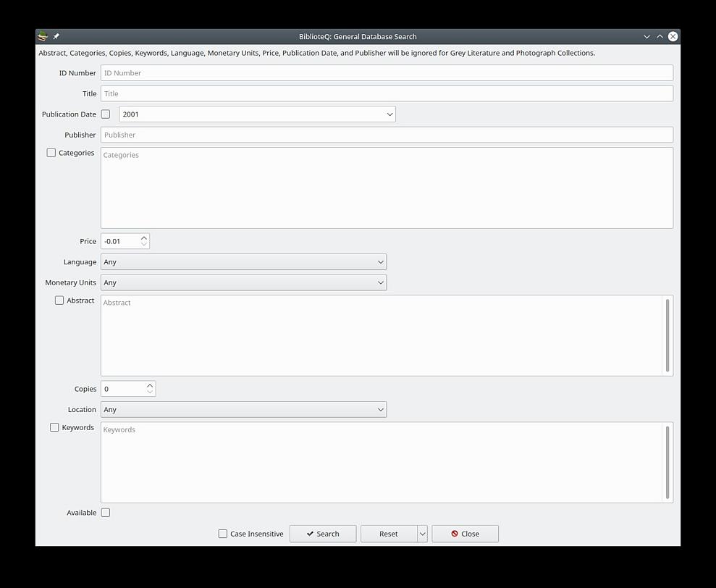The image size is (716, 588).
Task: Click inside the Categories text area
Action: (387, 188)
